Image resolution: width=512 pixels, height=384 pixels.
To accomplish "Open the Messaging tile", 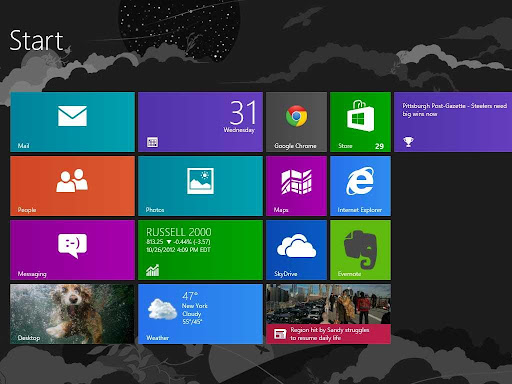I will pos(72,250).
